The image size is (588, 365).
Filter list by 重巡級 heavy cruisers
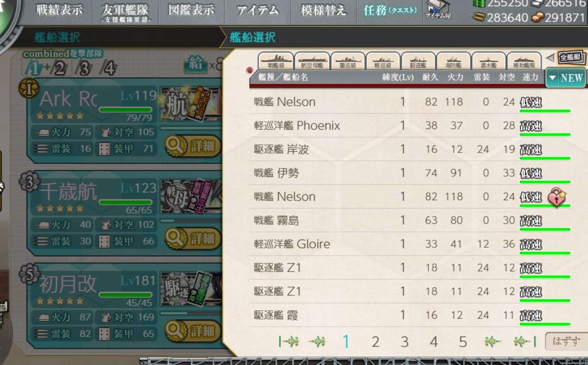coord(348,61)
